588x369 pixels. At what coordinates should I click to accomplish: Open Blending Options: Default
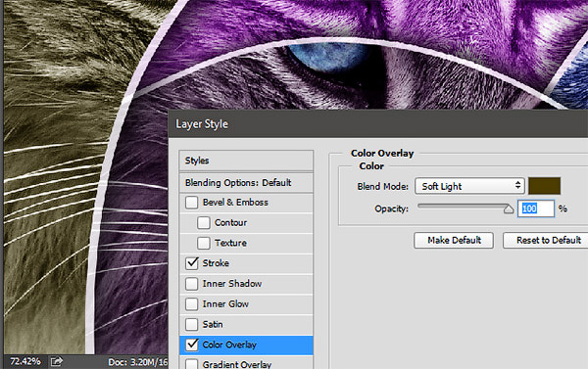246,183
